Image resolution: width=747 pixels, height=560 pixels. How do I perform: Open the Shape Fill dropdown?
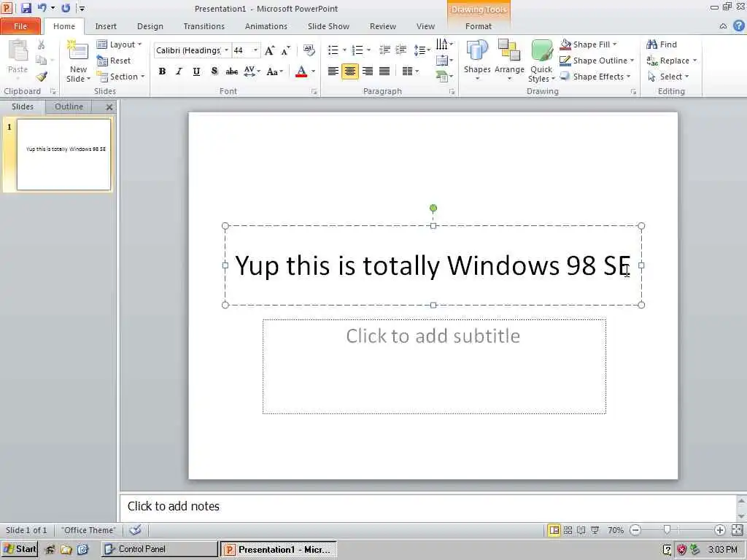point(588,44)
